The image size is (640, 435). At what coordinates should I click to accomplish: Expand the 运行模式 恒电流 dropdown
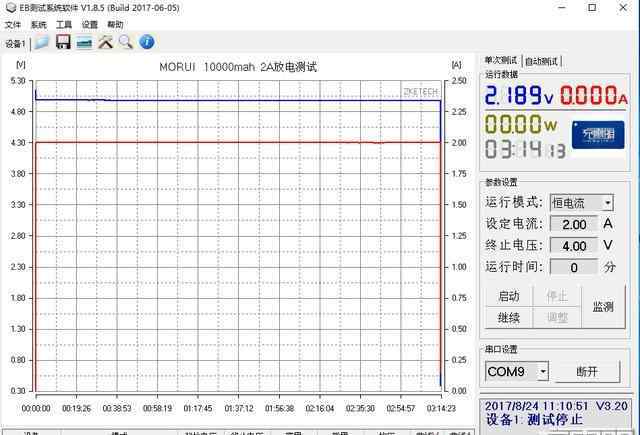tap(608, 203)
